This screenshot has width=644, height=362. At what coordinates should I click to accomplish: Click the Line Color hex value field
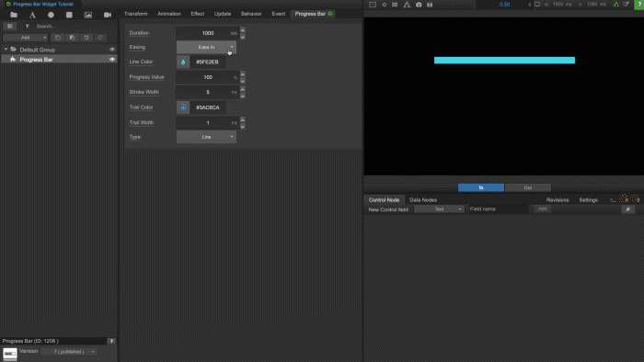point(207,62)
